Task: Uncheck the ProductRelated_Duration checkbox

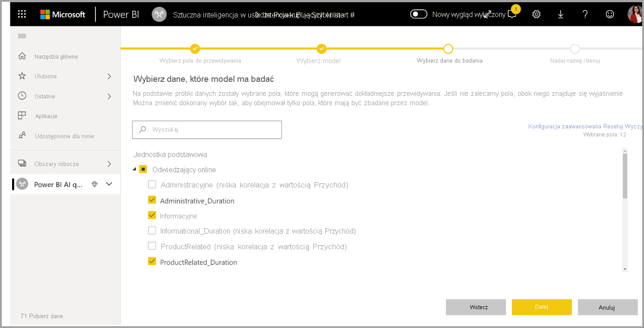Action: tap(152, 261)
